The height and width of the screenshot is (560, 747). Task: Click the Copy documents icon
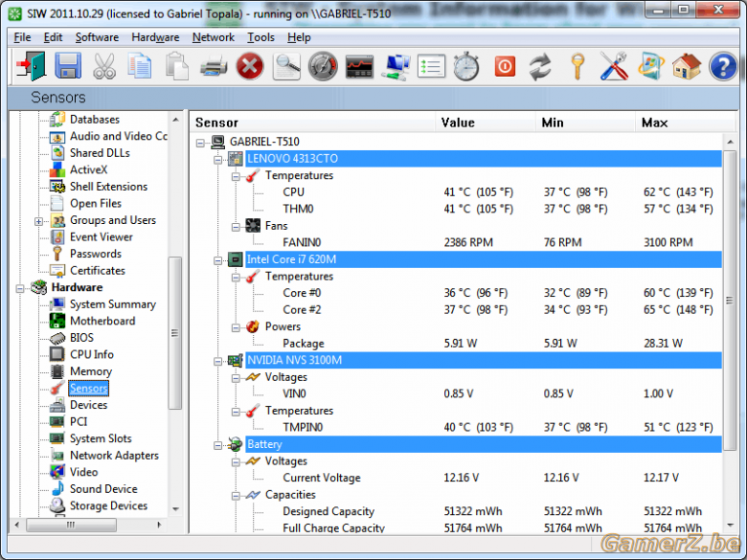pos(140,66)
